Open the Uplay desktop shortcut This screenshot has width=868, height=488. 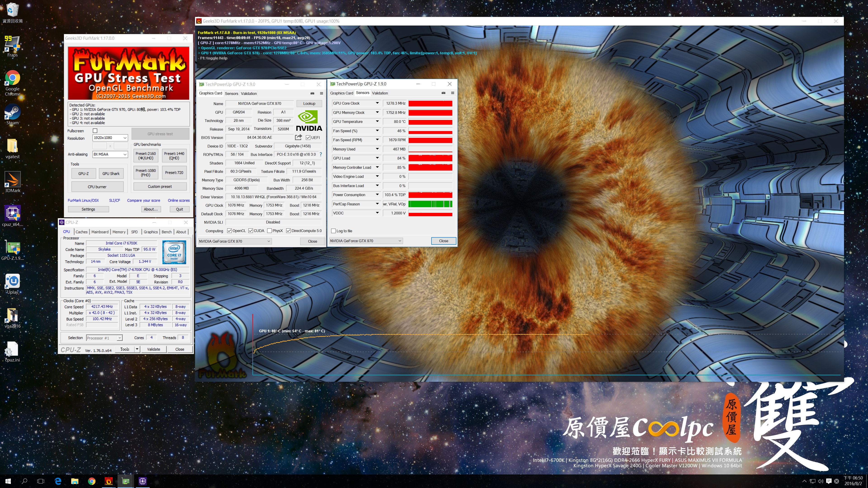point(12,284)
